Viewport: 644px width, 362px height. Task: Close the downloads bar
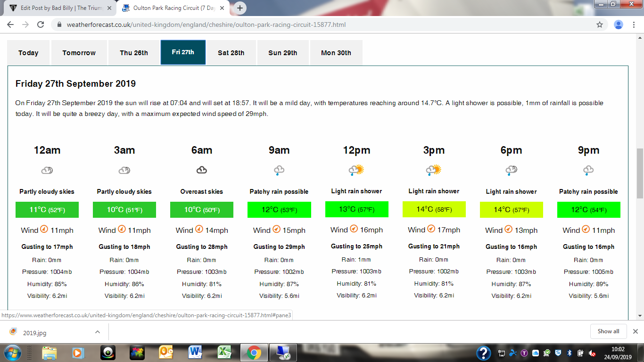[635, 331]
